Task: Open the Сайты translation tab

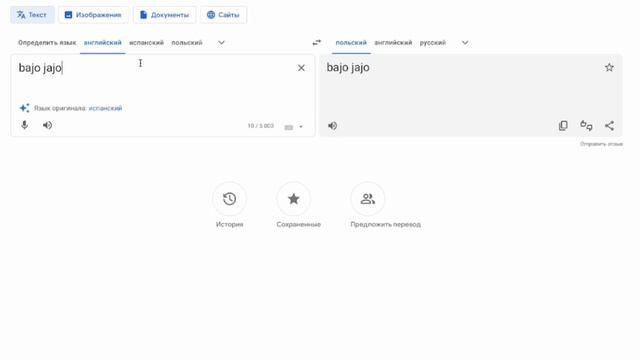Action: (x=223, y=15)
